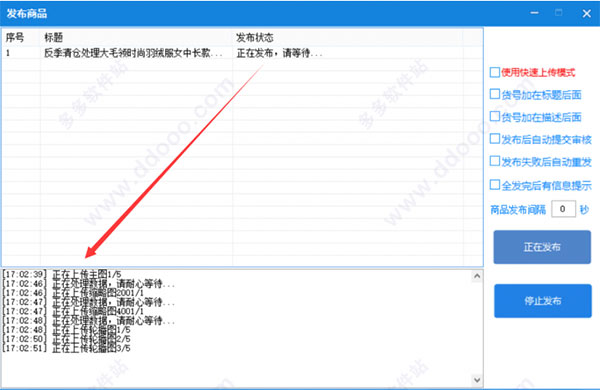
Task: Click the 序号 column header
Action: pos(21,38)
